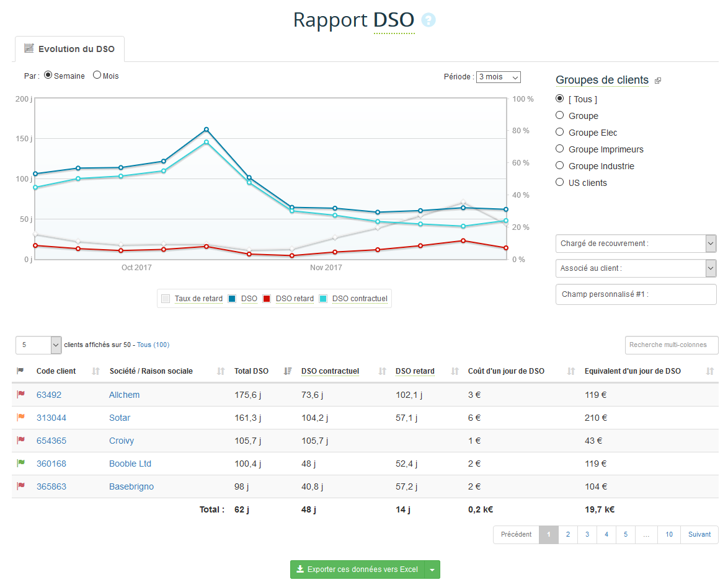728x585 pixels.
Task: Open the Période 3 mois dropdown
Action: 498,77
